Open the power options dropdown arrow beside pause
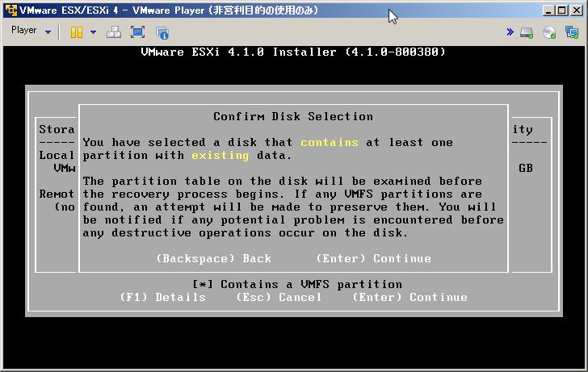The width and height of the screenshot is (588, 372). click(93, 32)
